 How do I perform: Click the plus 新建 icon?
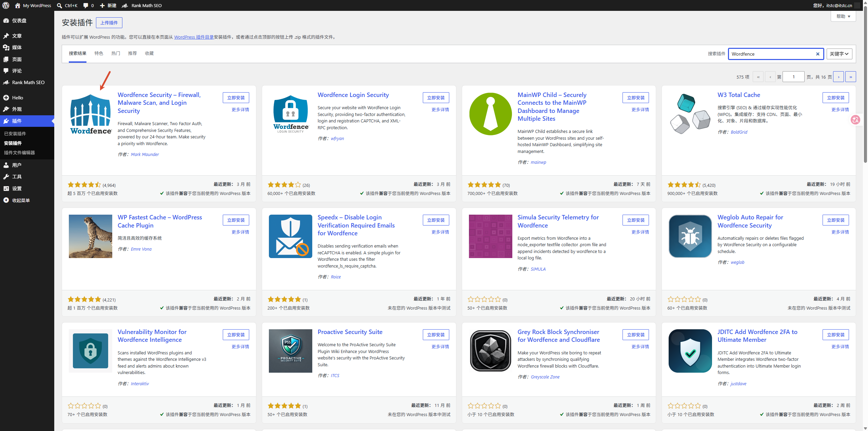click(102, 5)
